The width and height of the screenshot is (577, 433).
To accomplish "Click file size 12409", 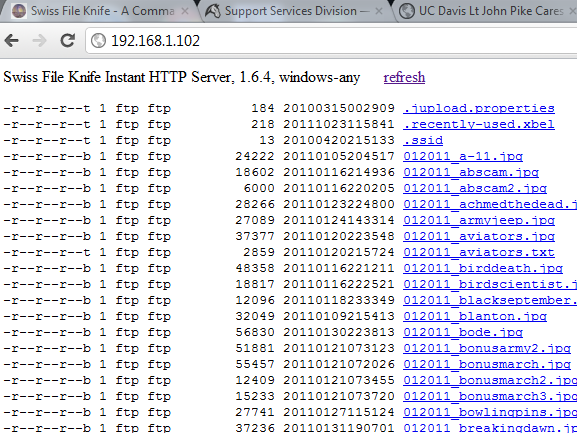I will [255, 380].
